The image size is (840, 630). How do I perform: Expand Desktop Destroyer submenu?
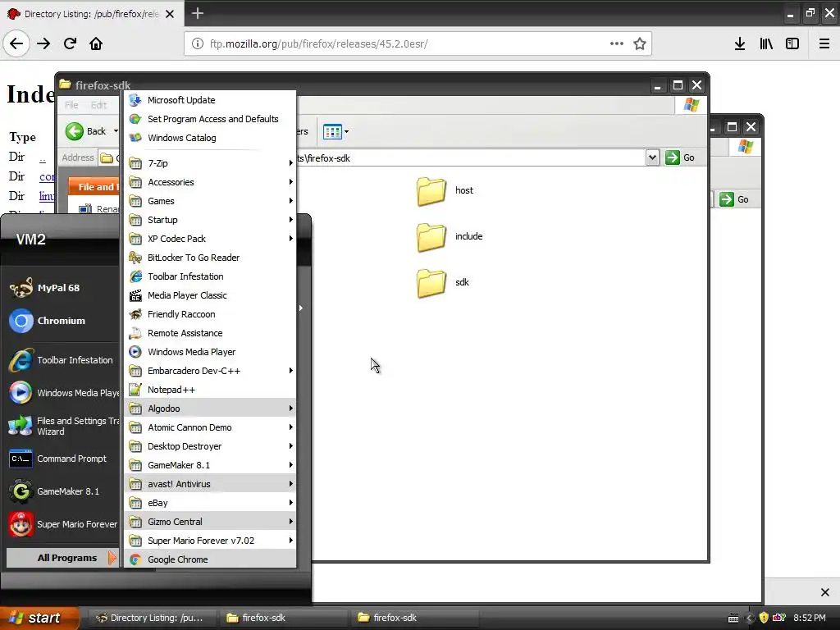pos(210,446)
